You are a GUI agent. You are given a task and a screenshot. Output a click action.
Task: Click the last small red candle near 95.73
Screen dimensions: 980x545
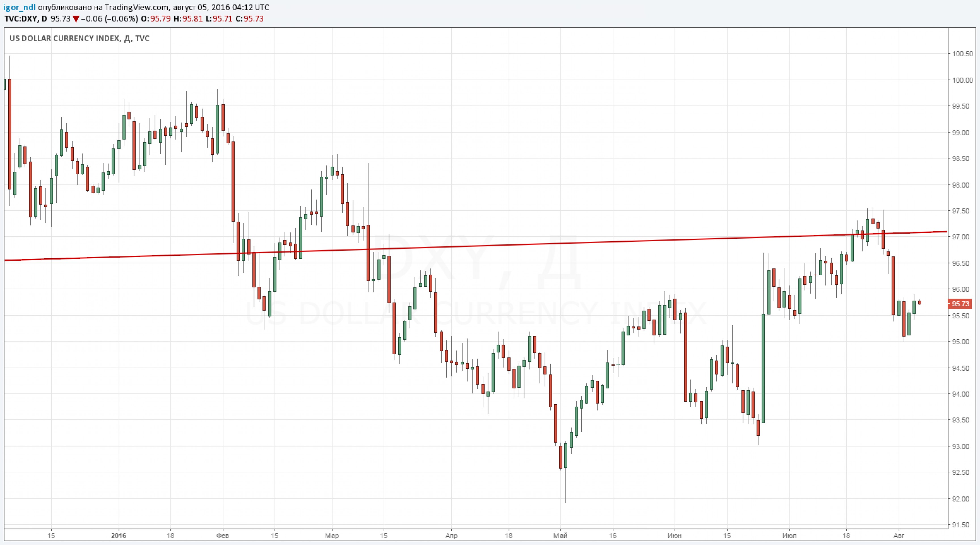(x=920, y=303)
